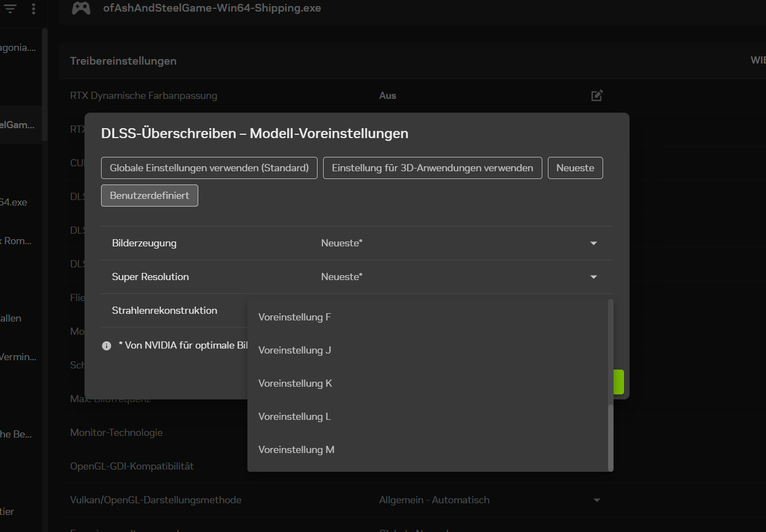This screenshot has width=766, height=532.
Task: Click the DLSS-Überschreiben – Modell-Voreinstellungen dialog title
Action: (255, 134)
